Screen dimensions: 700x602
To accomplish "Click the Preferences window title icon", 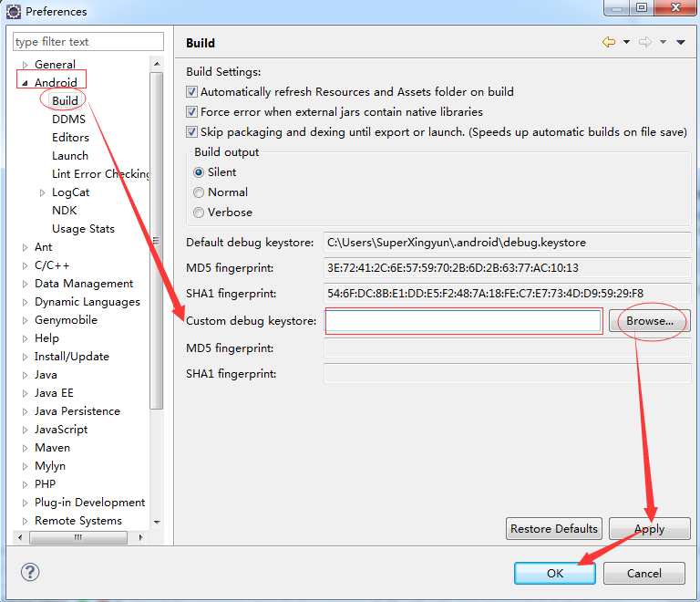I will tap(14, 11).
